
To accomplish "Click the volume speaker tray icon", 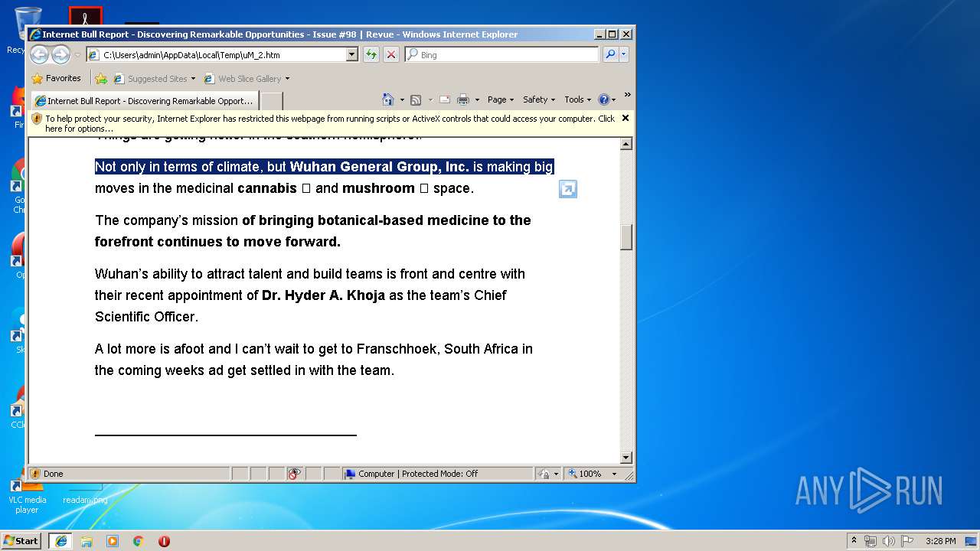I will tap(889, 541).
